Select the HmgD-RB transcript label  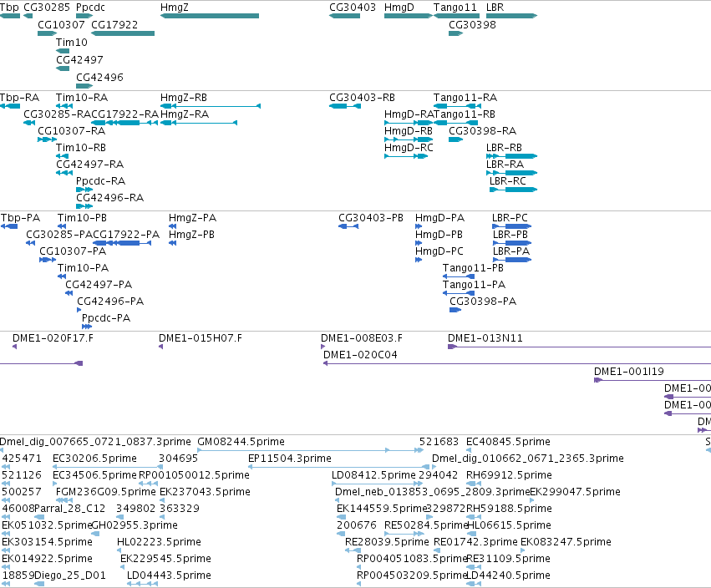click(x=409, y=131)
